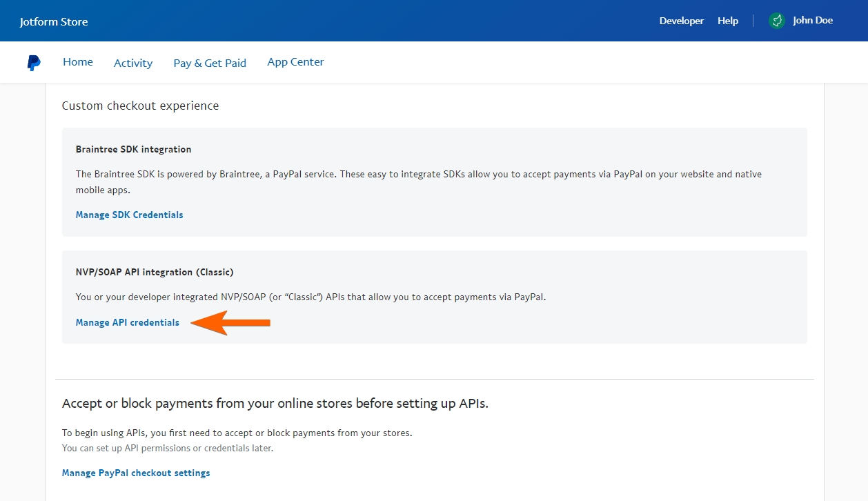
Task: Open the Jotform Store header title
Action: point(54,21)
